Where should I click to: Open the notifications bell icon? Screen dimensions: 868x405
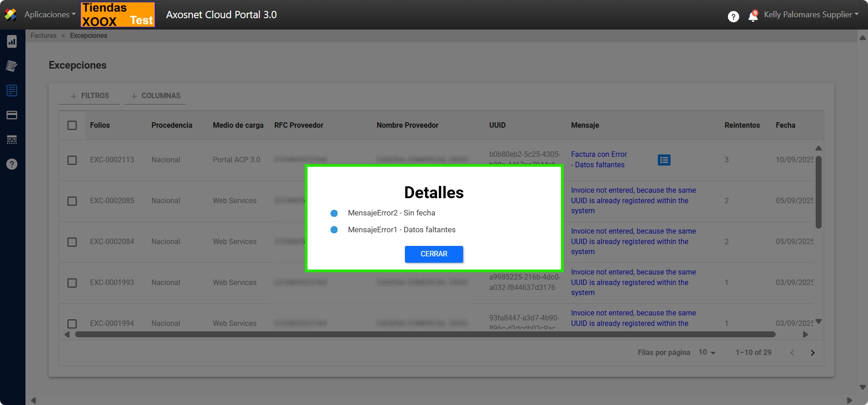[753, 16]
